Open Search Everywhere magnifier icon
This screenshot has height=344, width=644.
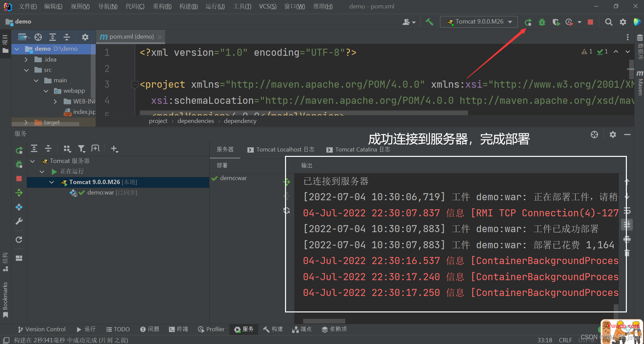608,22
